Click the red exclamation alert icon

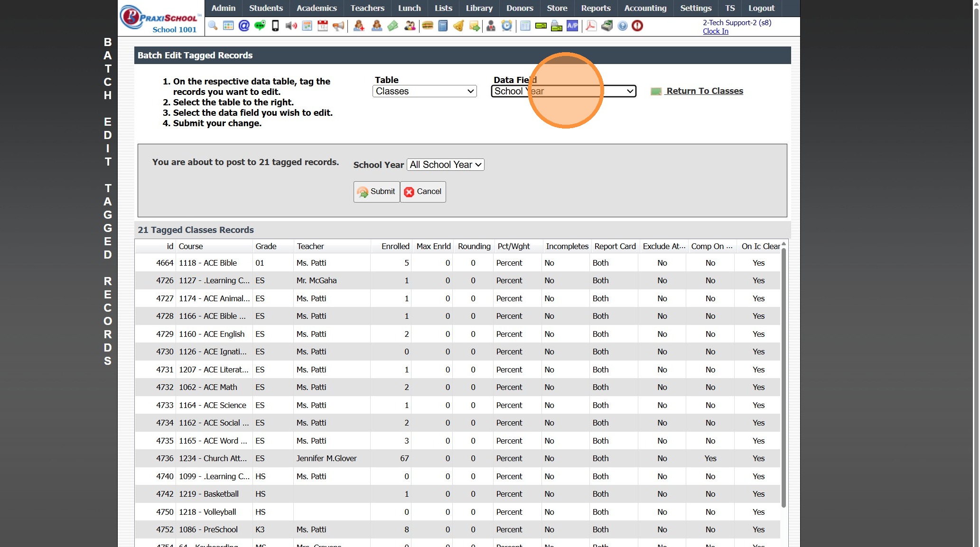[637, 26]
